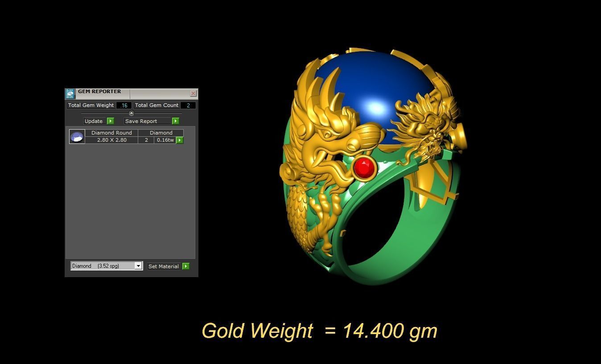Close the Gem Reporter panel

click(x=193, y=94)
